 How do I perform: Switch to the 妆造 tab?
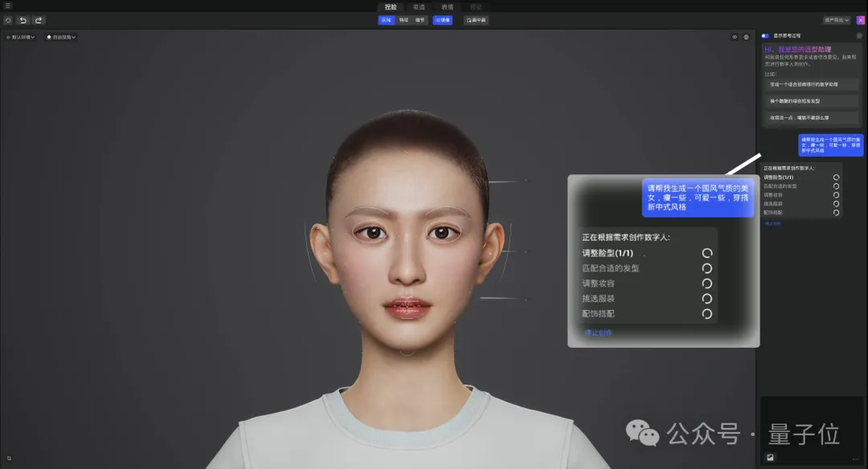(x=419, y=6)
